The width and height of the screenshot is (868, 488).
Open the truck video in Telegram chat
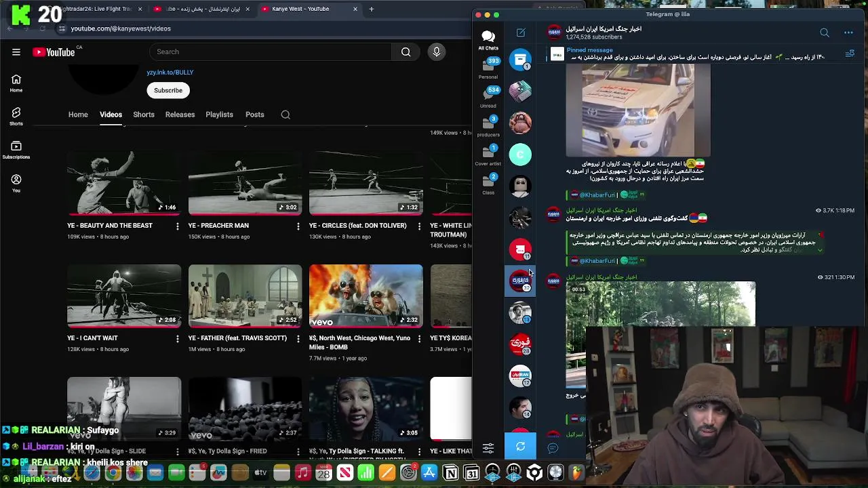coord(638,110)
